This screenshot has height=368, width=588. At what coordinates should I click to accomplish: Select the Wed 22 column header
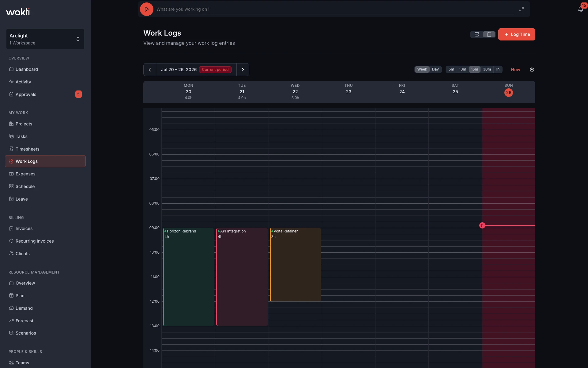[295, 92]
